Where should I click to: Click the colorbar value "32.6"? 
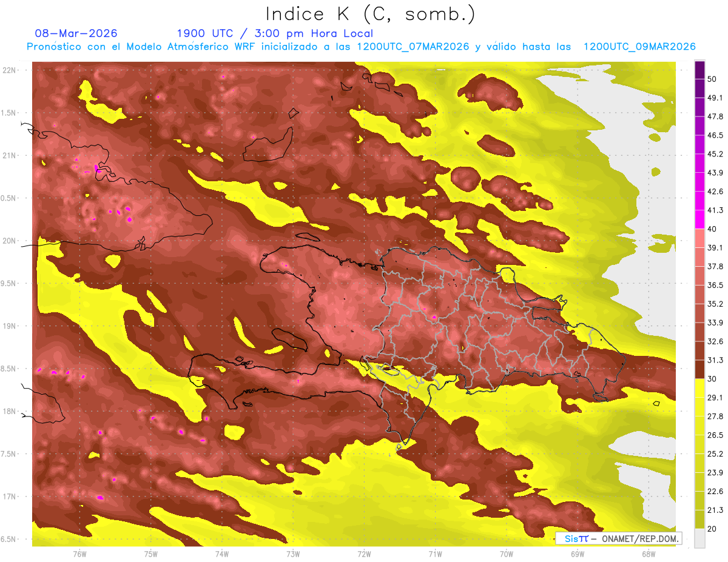(x=715, y=341)
